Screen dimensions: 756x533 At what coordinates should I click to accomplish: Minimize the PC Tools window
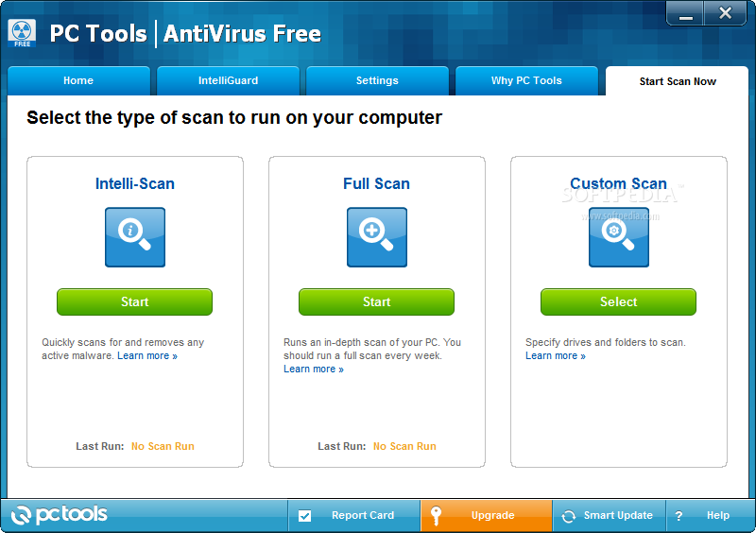pos(687,14)
